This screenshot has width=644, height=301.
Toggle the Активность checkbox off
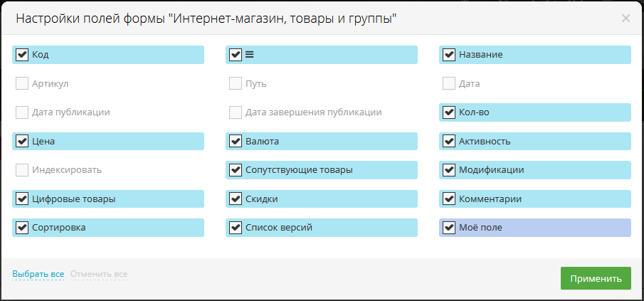coord(449,142)
